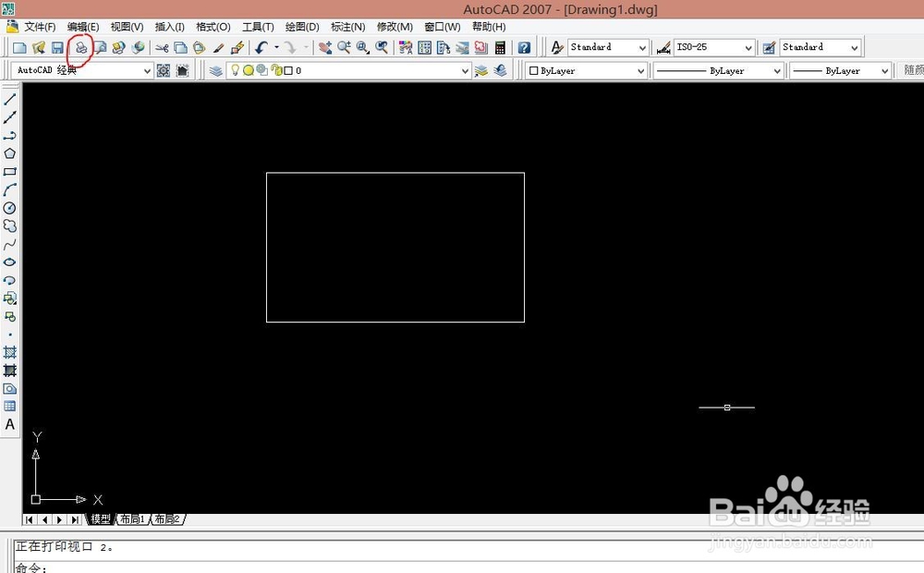Open the Markup Set Manager icon
The width and height of the screenshot is (924, 573).
pos(480,48)
